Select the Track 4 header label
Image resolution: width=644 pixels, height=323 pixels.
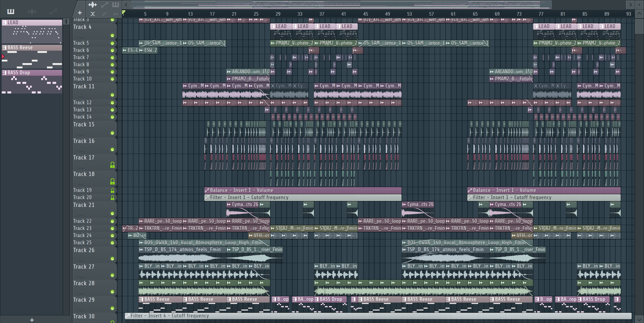click(82, 27)
